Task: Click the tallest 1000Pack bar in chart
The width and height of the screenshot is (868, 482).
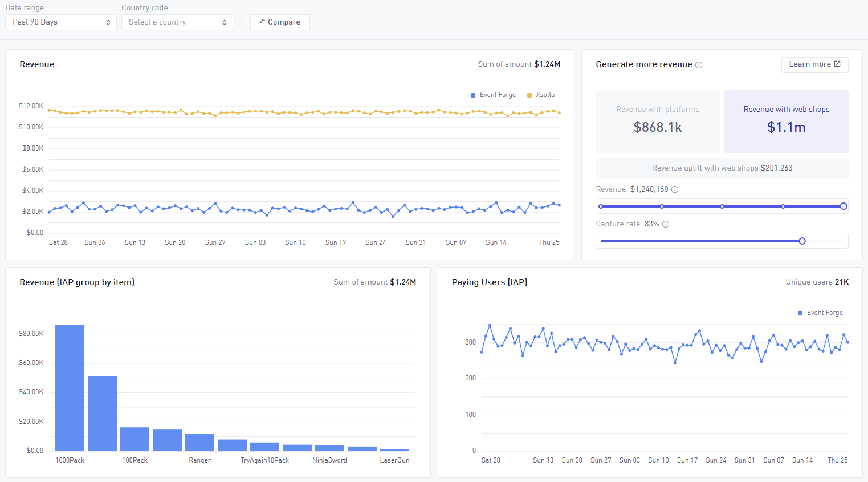Action: [70, 388]
